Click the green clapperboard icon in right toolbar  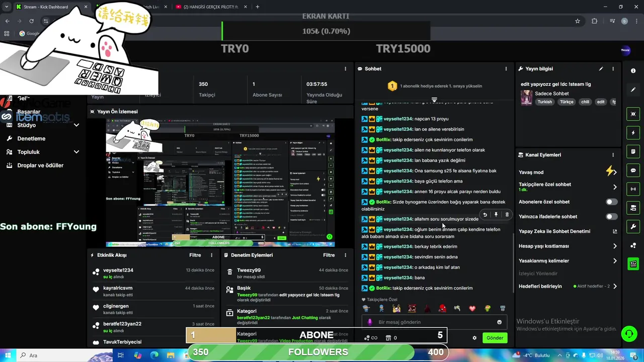(633, 263)
